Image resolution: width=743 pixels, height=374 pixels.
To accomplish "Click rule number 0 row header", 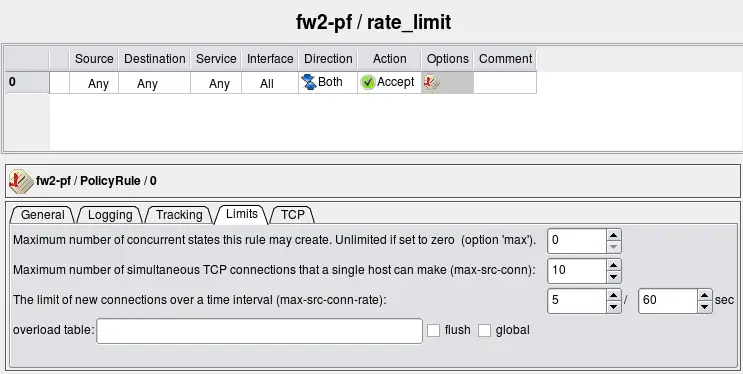I will click(27, 82).
